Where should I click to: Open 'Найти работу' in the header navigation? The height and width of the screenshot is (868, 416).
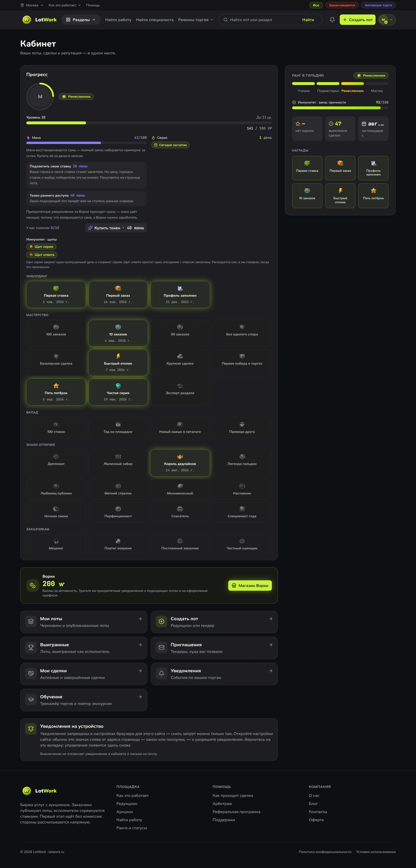point(118,20)
